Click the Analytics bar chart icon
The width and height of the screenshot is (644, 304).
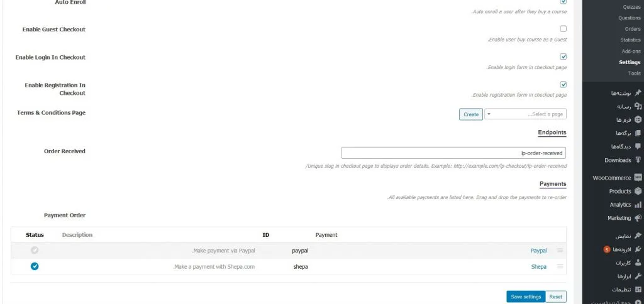[x=638, y=205]
